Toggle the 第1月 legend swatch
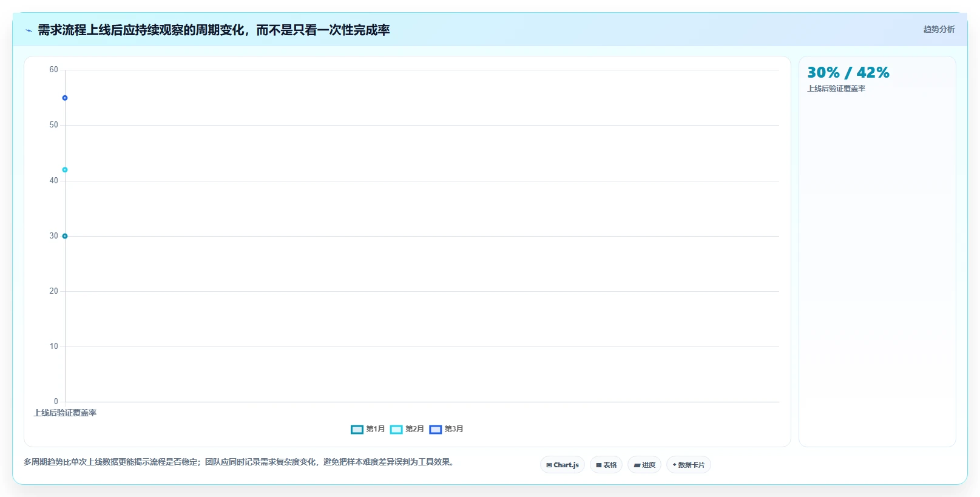Screen dimensions: 980x497 pyautogui.click(x=357, y=430)
